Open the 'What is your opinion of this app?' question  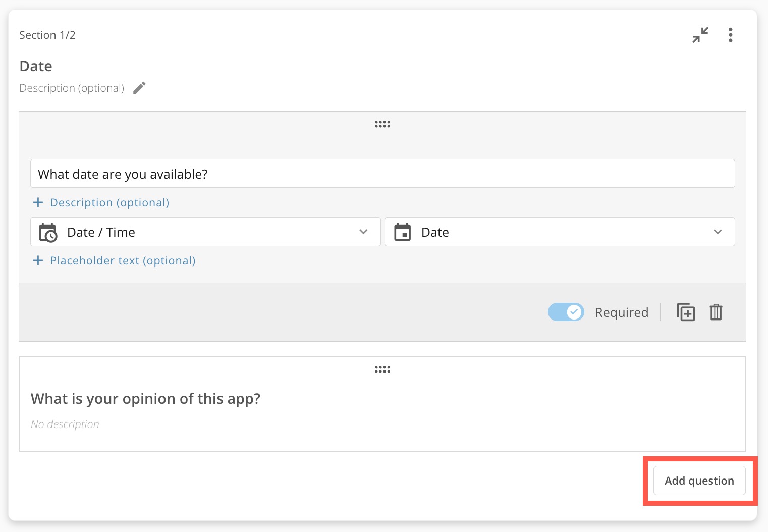click(145, 399)
